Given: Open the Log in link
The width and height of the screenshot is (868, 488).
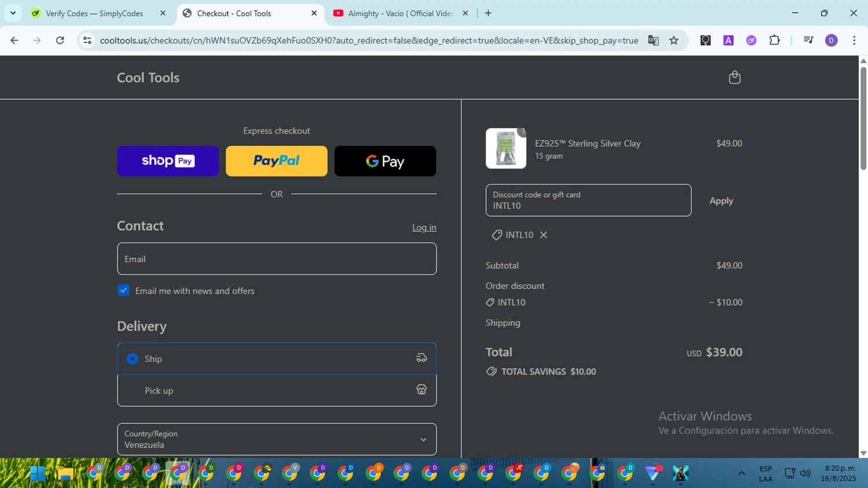Looking at the screenshot, I should 424,228.
